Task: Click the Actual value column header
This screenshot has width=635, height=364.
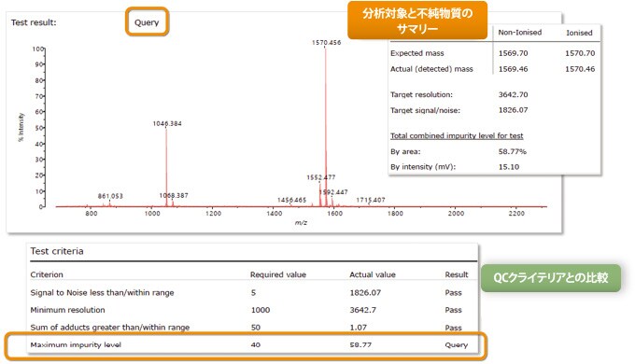Action: click(373, 274)
